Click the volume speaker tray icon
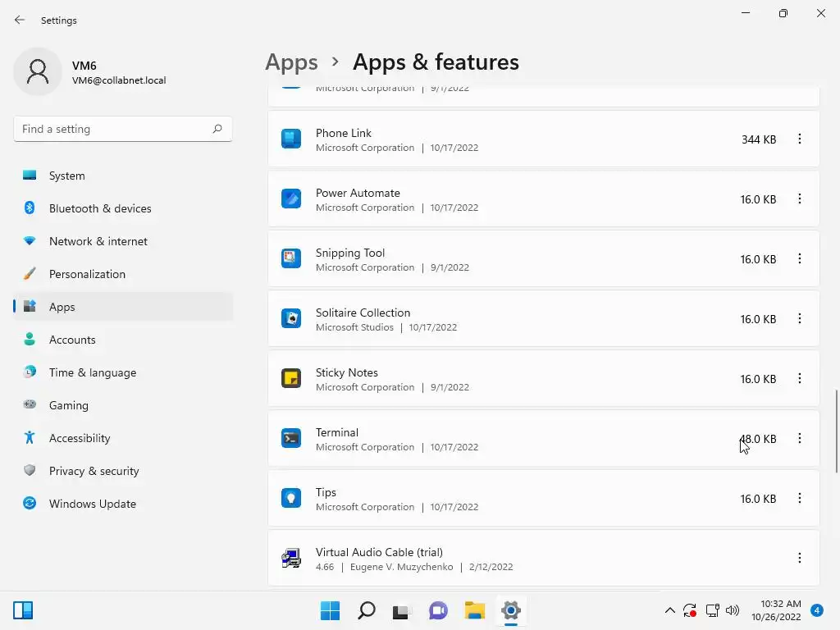 point(733,610)
